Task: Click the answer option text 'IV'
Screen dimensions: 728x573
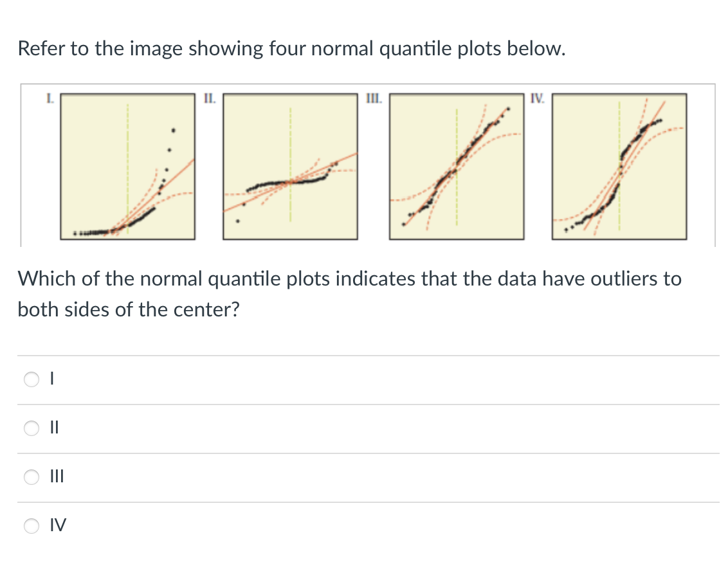Action: pyautogui.click(x=58, y=525)
